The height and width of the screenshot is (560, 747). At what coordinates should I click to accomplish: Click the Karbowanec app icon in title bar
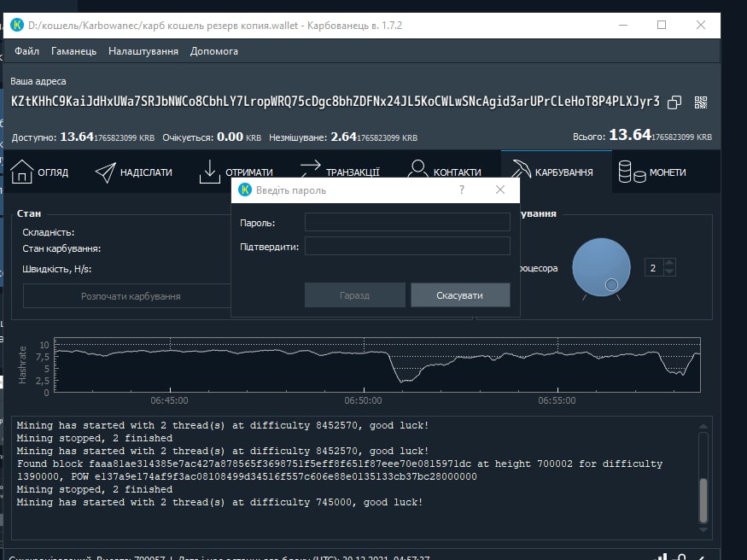pos(17,25)
